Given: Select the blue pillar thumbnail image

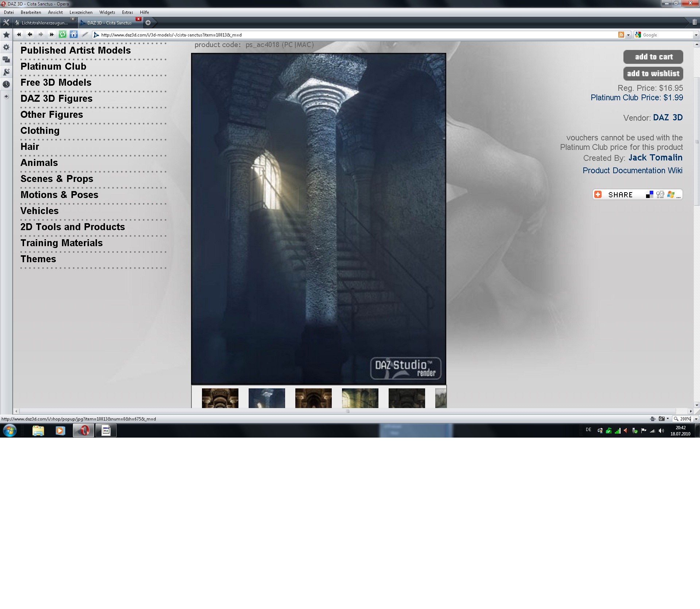Looking at the screenshot, I should click(x=267, y=398).
